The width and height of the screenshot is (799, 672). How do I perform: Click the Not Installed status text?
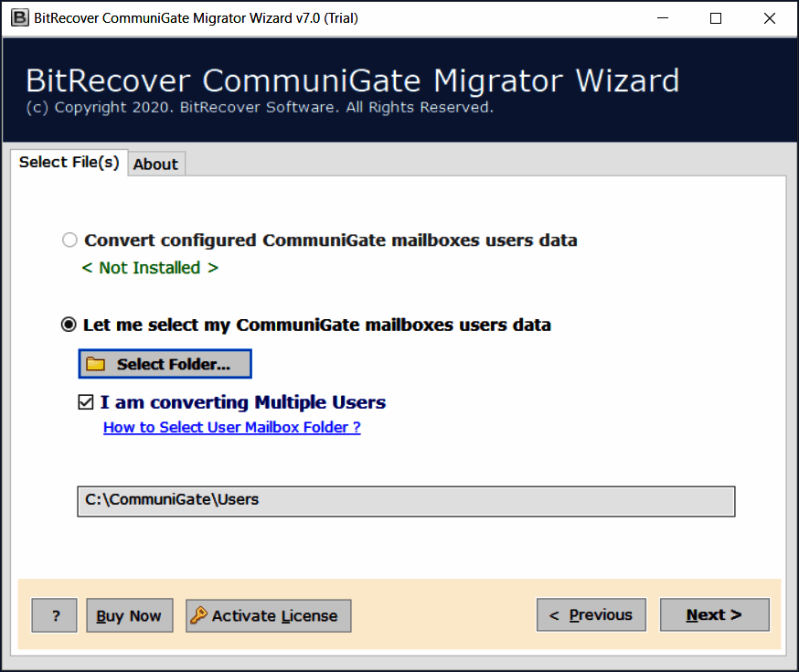(x=150, y=268)
